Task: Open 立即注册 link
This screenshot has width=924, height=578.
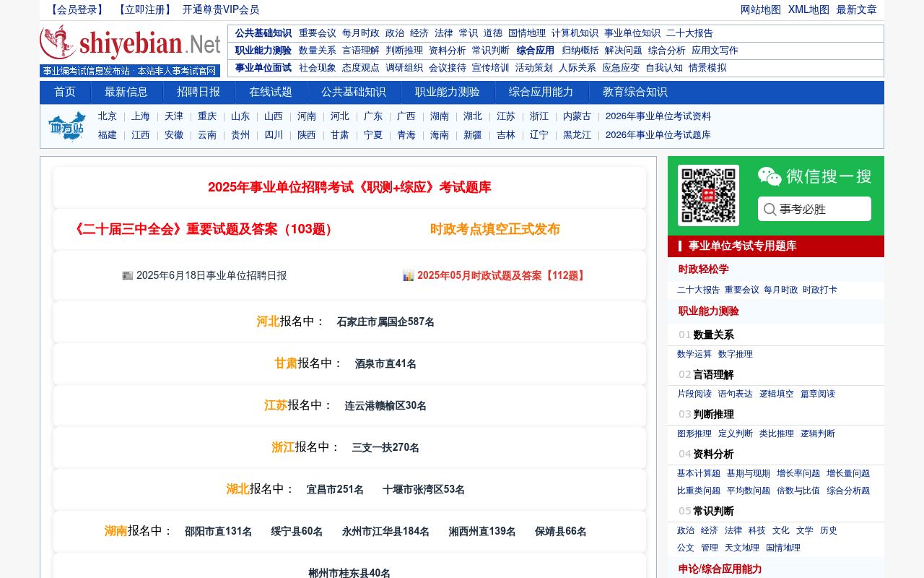Action: pos(145,10)
